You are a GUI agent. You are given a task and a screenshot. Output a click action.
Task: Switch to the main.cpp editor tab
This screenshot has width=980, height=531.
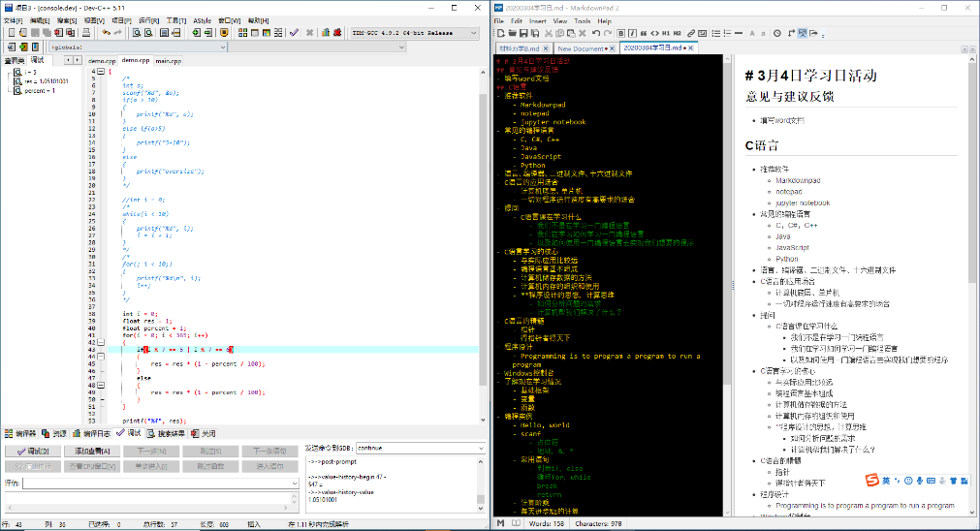(168, 60)
